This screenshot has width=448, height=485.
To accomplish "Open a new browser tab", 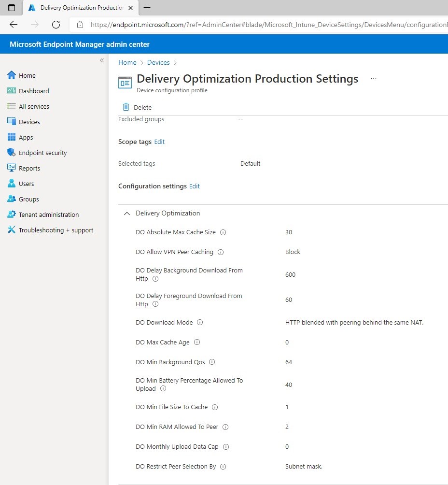I will (147, 8).
